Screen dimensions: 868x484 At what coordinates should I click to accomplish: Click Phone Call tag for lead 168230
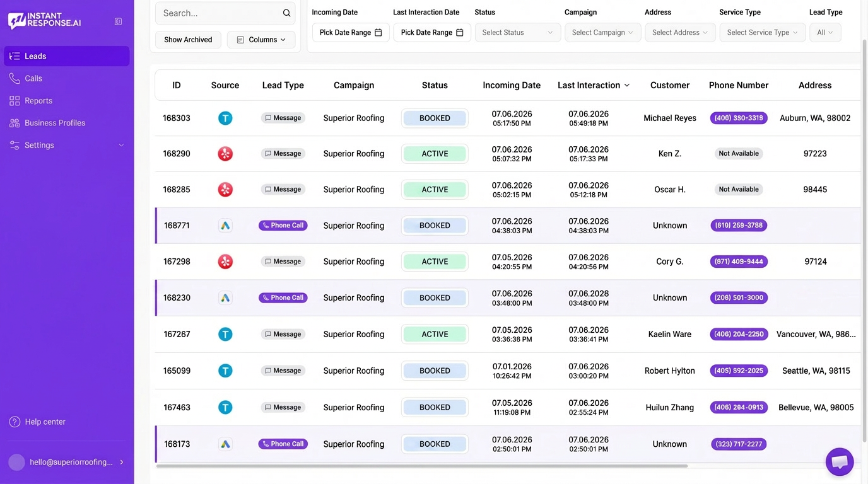[283, 297]
